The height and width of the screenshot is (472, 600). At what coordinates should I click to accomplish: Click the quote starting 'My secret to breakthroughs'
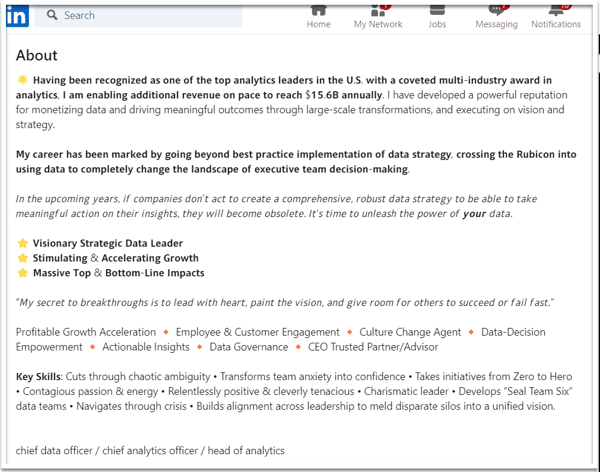[285, 302]
